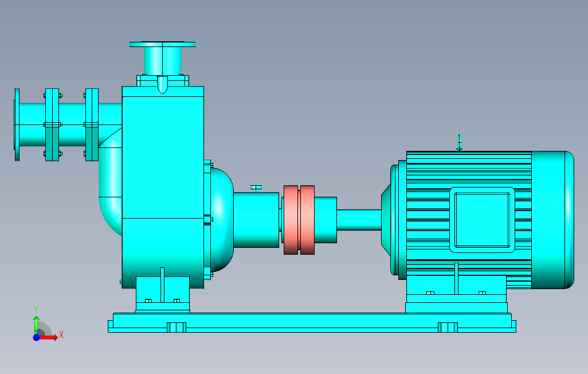
Task: Select the right red coupling half
Action: 308,220
